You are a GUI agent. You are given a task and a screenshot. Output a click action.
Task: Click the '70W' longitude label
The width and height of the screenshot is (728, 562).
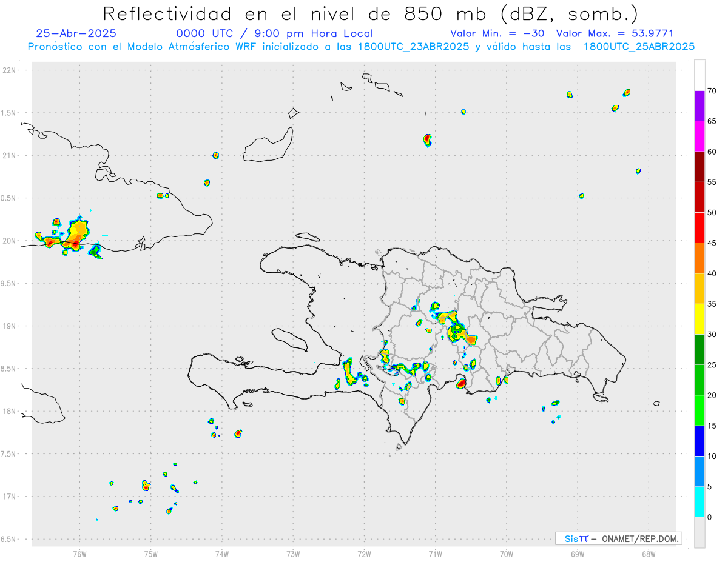(507, 554)
